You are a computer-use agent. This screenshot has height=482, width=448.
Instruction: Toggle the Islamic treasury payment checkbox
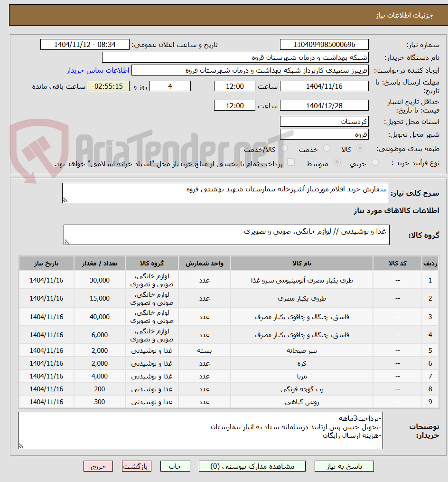(x=290, y=162)
